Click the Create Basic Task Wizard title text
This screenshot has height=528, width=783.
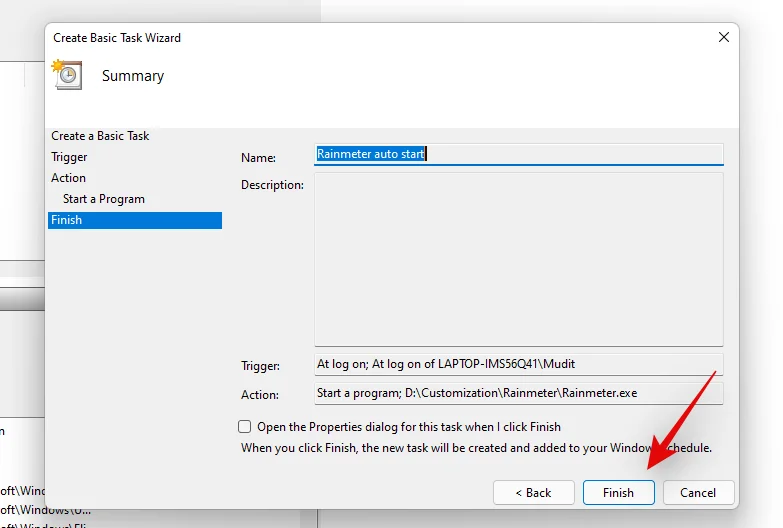117,38
